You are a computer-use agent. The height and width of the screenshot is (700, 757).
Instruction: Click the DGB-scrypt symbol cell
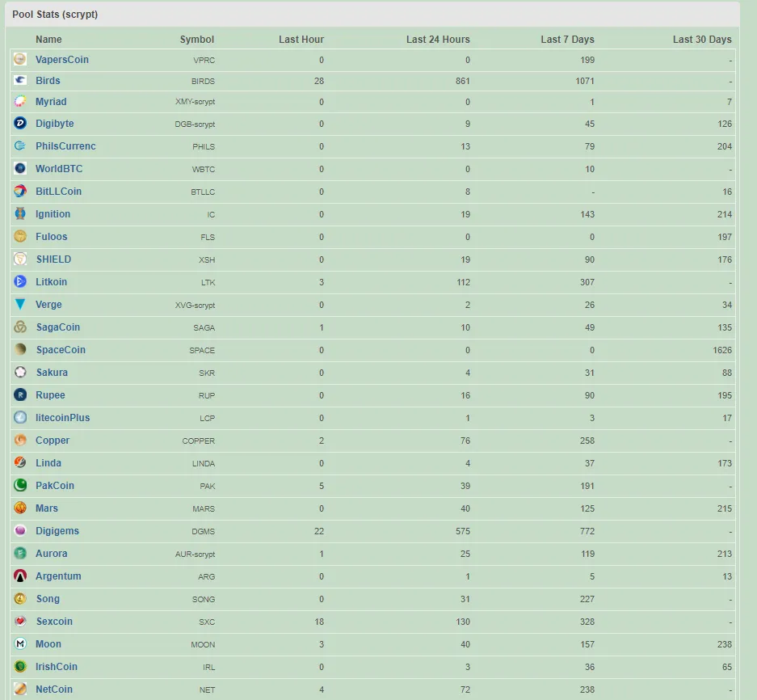coord(195,124)
